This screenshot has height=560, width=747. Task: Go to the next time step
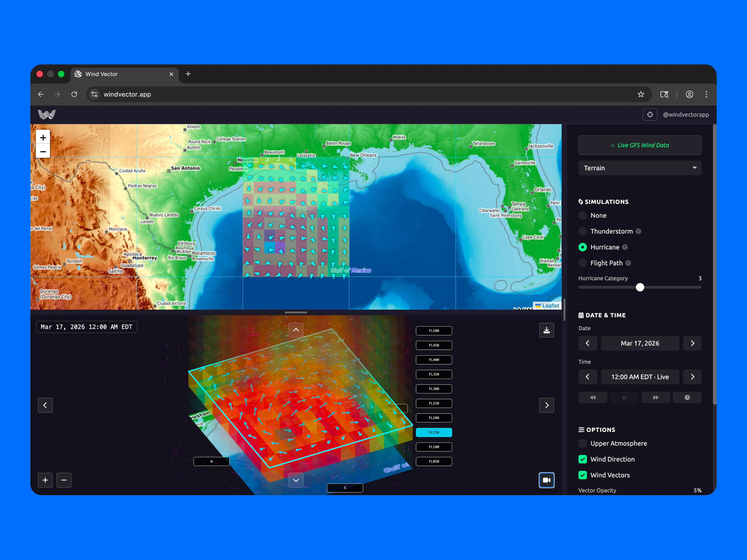point(692,377)
